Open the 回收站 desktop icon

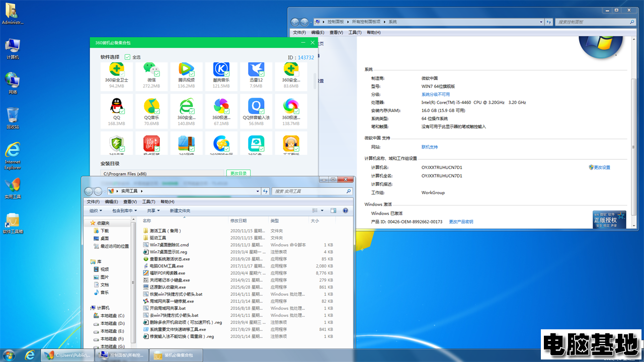[x=13, y=118]
